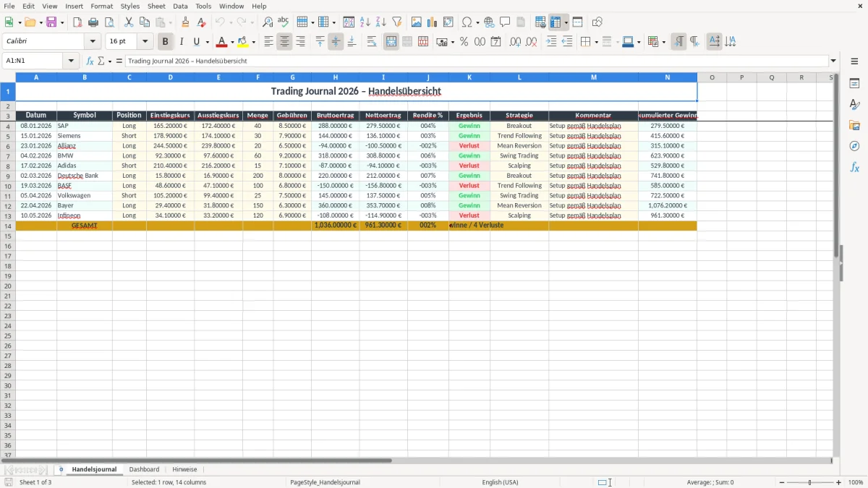Click into the formula input line
Image resolution: width=868 pixels, height=488 pixels.
click(x=477, y=61)
